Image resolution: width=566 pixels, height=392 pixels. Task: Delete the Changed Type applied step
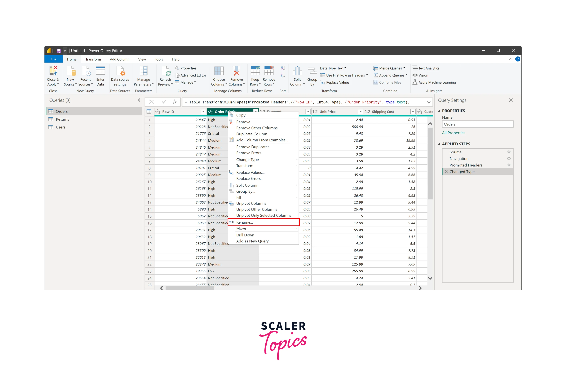tap(447, 172)
